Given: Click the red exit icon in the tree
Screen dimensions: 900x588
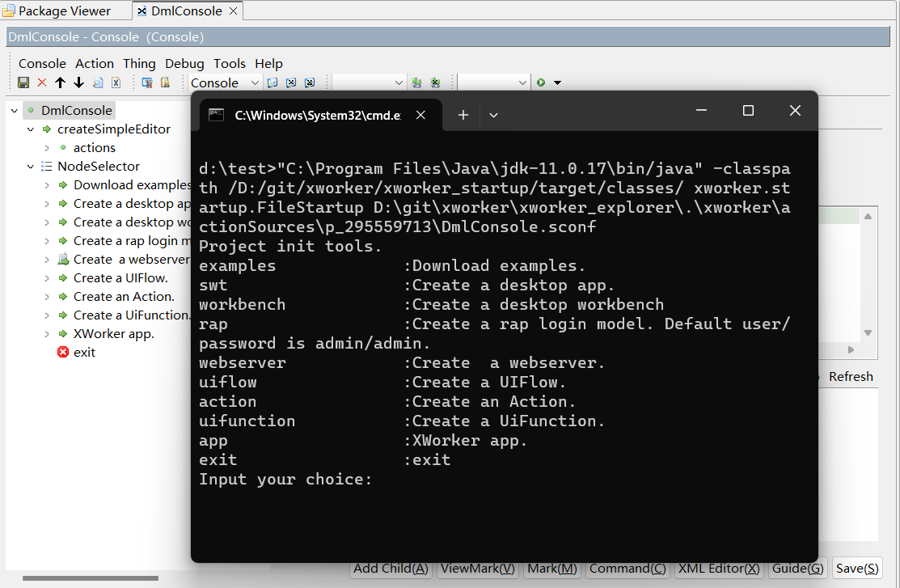Looking at the screenshot, I should pyautogui.click(x=62, y=352).
